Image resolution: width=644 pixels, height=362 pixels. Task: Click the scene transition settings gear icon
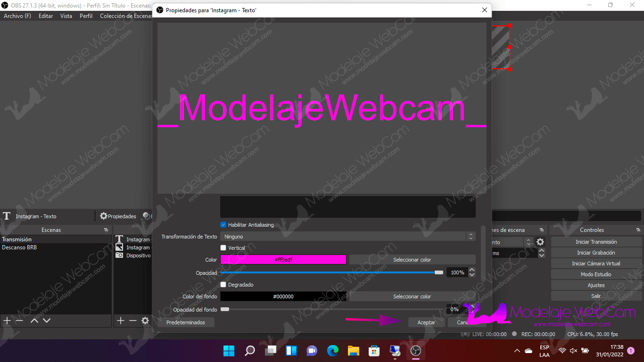click(x=540, y=242)
